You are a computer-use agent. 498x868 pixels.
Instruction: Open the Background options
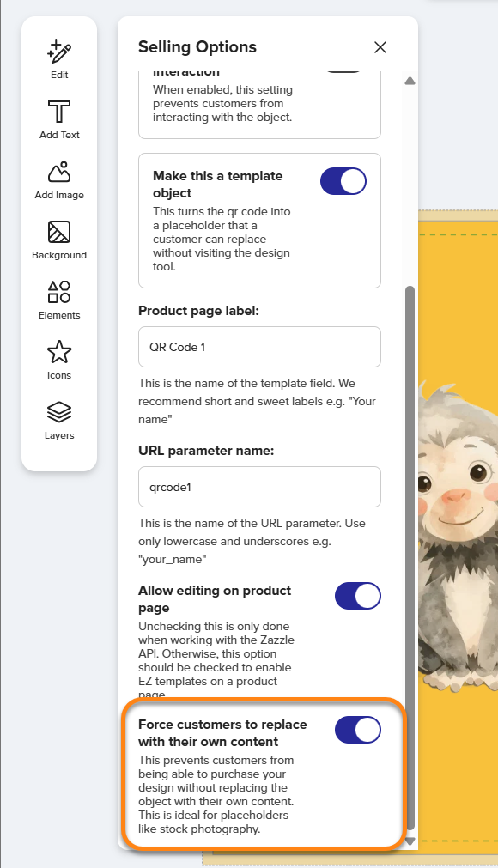[x=59, y=240]
